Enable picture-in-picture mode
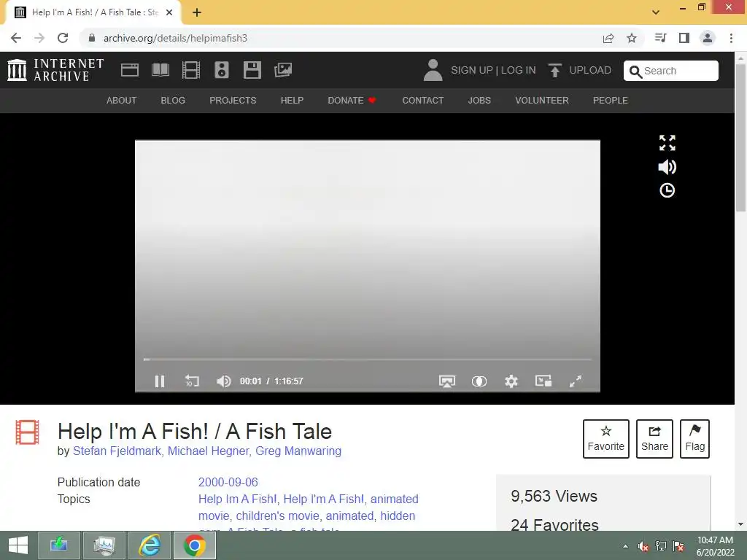This screenshot has height=560, width=747. 543,381
